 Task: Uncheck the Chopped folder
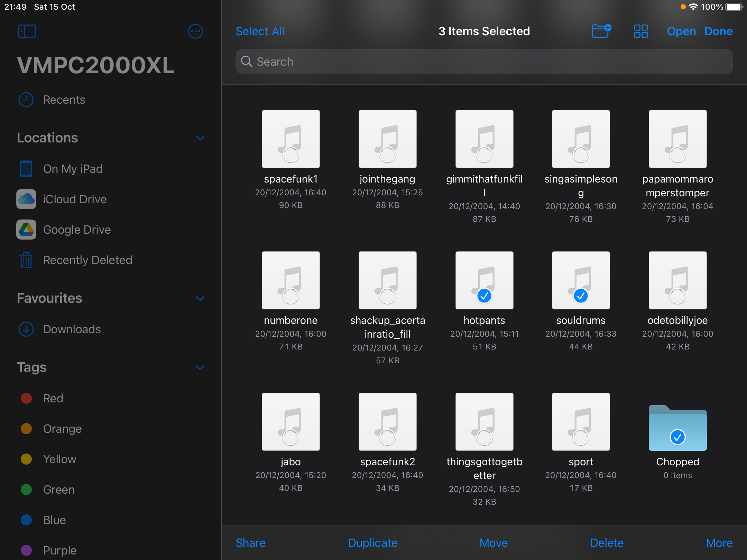point(677,437)
